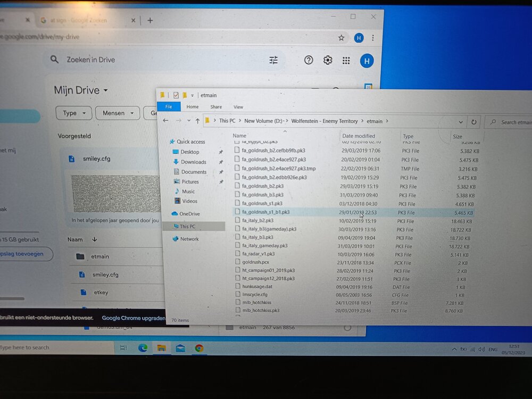Open Chrome three-dot menu
Image resolution: width=532 pixels, height=399 pixels.
[x=373, y=38]
